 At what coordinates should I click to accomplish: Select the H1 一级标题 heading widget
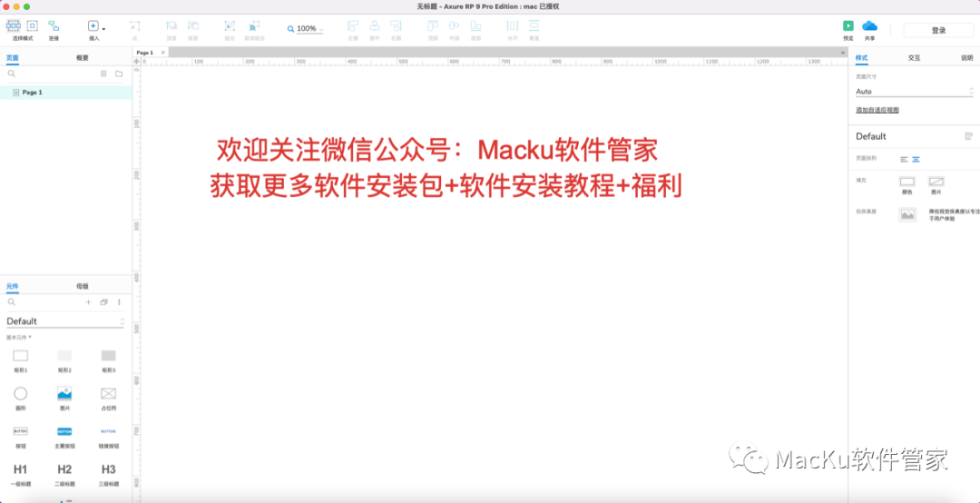(21, 475)
